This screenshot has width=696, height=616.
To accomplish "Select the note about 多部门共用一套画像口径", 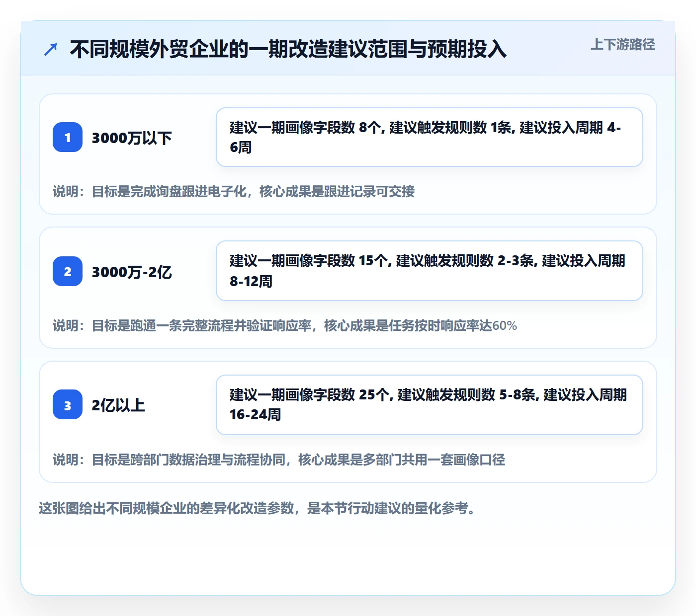I will coord(279,460).
